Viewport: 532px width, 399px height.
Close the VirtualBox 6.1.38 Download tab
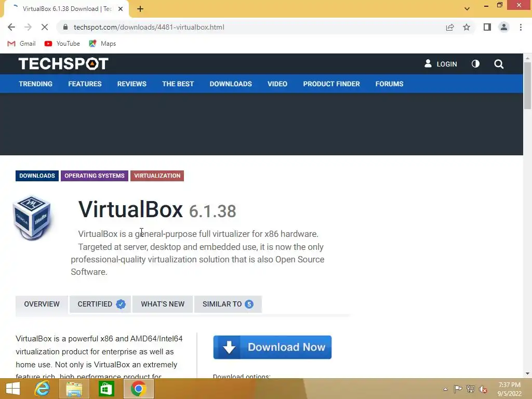click(x=121, y=9)
